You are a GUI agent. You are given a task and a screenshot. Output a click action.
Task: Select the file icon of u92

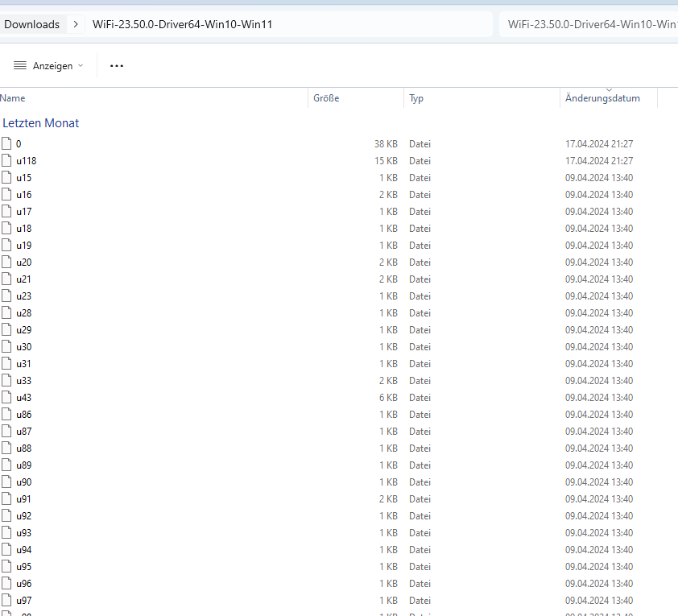coord(6,515)
